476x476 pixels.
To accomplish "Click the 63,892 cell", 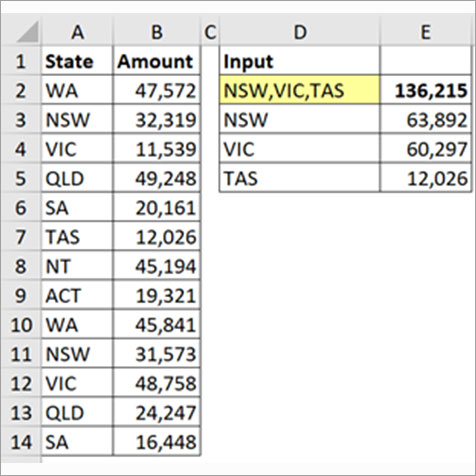I will click(425, 120).
